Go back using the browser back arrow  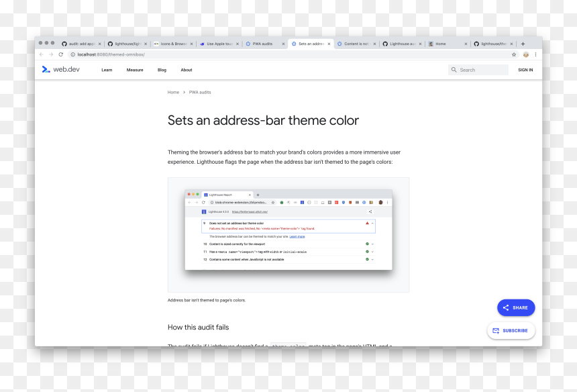pyautogui.click(x=42, y=54)
